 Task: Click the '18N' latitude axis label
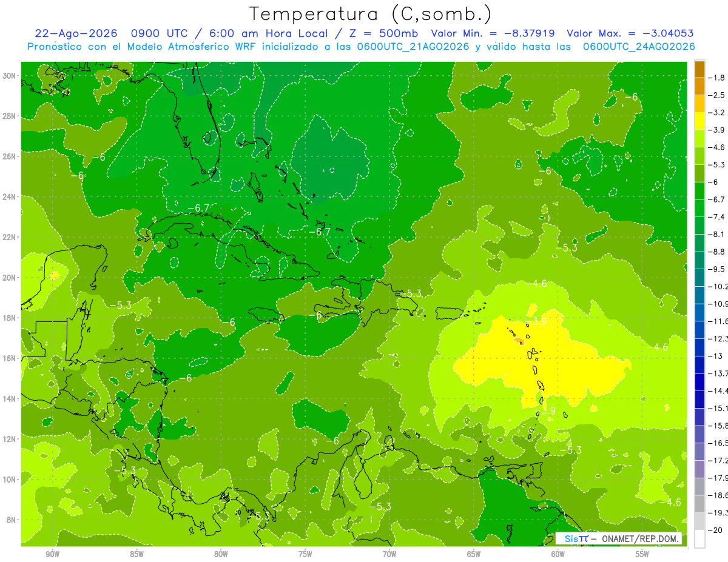[9, 318]
